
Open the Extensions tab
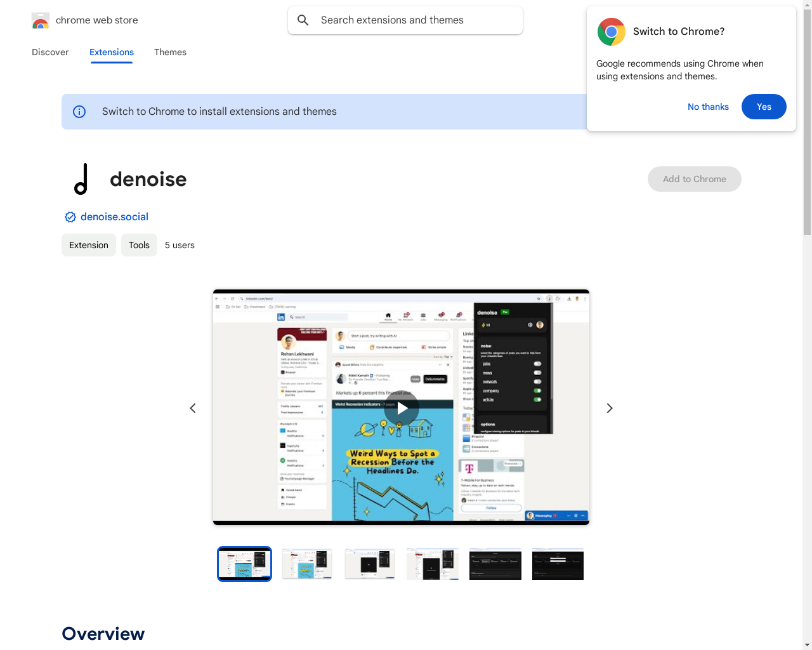point(112,52)
